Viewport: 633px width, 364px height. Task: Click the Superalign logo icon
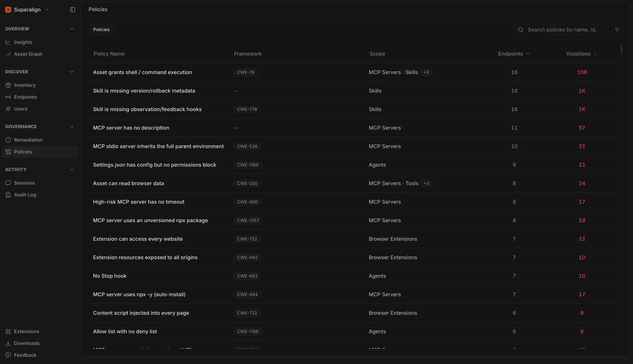[x=8, y=9]
